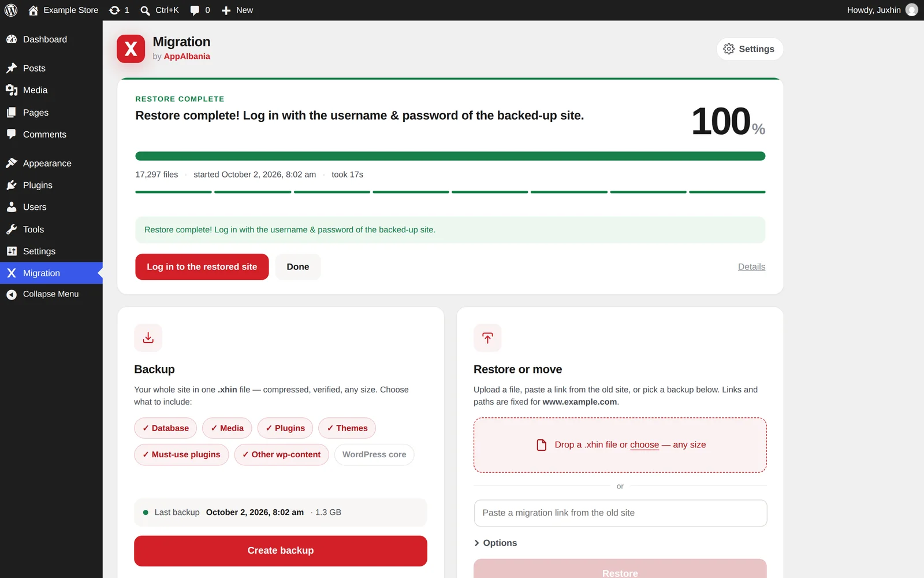924x578 pixels.
Task: Click Log in to the restored site
Action: coord(202,267)
